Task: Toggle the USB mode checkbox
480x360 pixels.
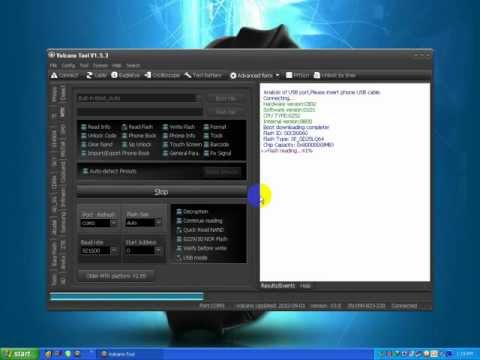Action: tap(179, 258)
